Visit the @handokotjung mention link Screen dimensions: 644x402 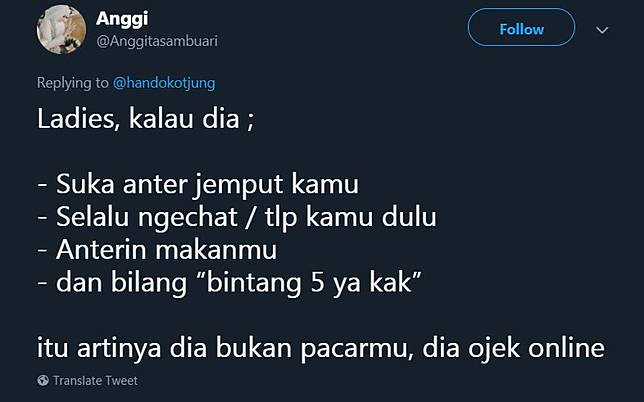coord(164,83)
